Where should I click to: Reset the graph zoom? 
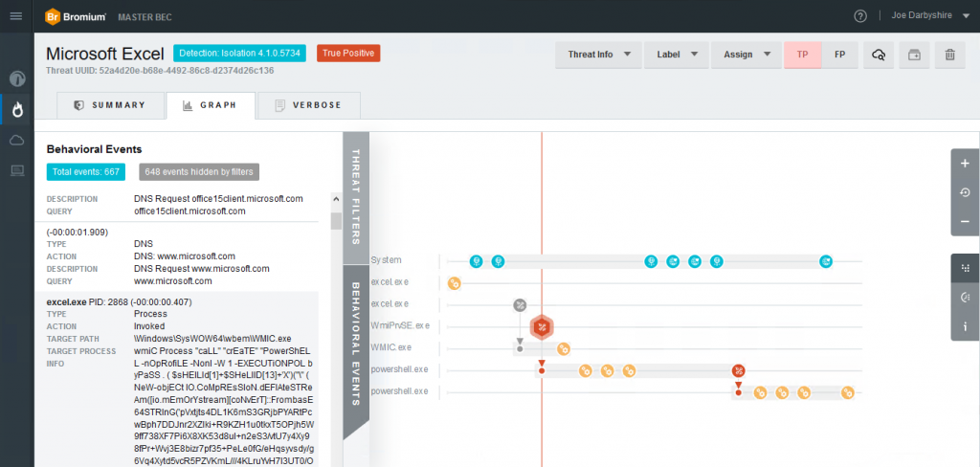point(965,192)
